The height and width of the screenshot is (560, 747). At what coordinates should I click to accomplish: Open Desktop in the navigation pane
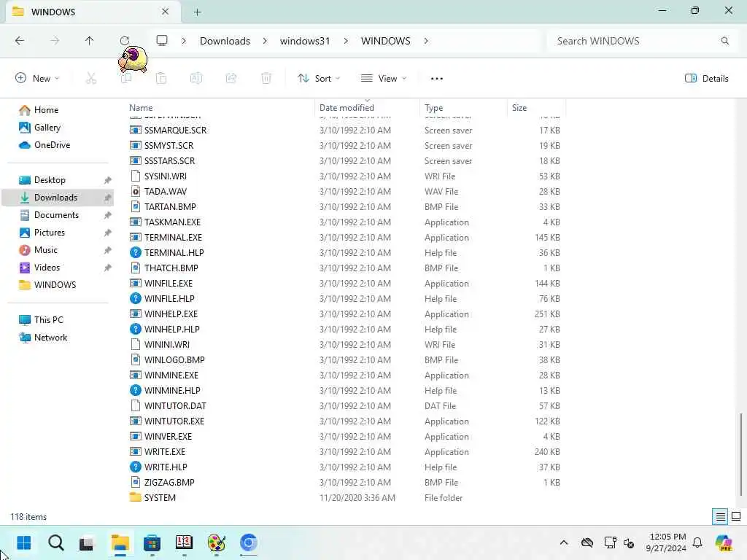(x=50, y=180)
